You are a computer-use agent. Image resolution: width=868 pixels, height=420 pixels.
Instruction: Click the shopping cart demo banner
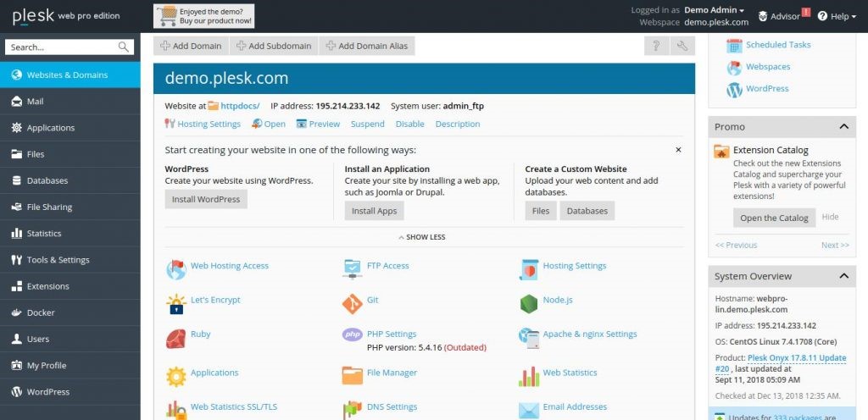203,16
